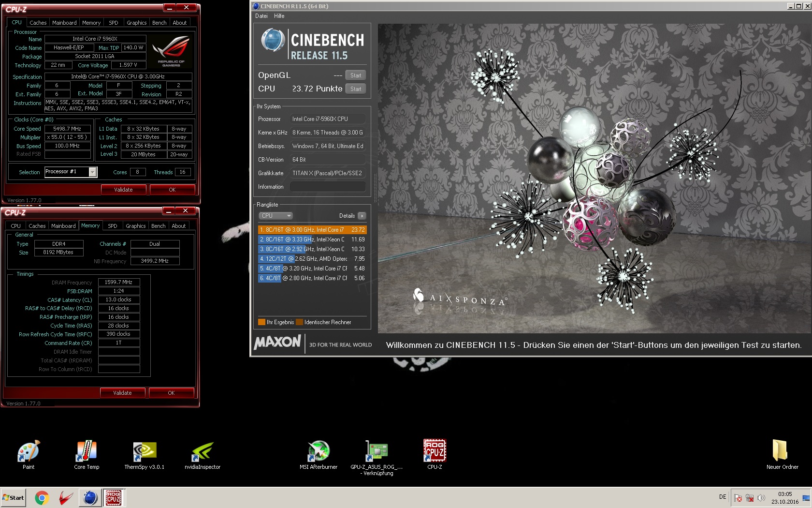Open SPD tab in lower CPU-Z window
The image size is (812, 508).
tap(113, 226)
